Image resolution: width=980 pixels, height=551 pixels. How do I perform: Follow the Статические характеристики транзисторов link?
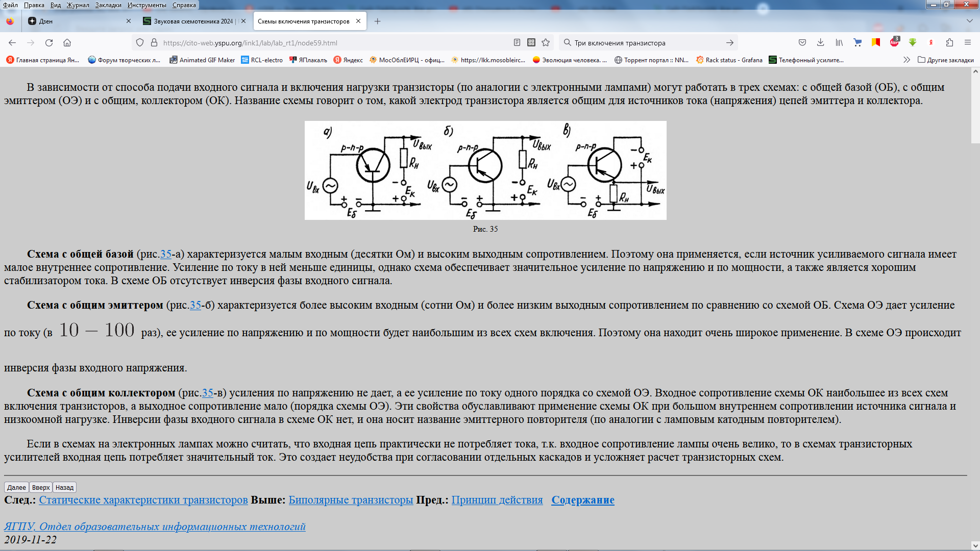[x=143, y=500]
